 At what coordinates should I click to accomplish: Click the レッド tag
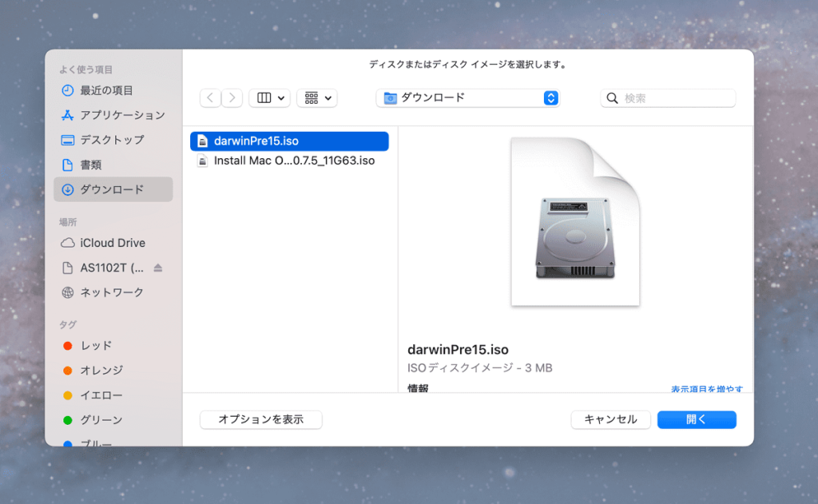click(113, 346)
